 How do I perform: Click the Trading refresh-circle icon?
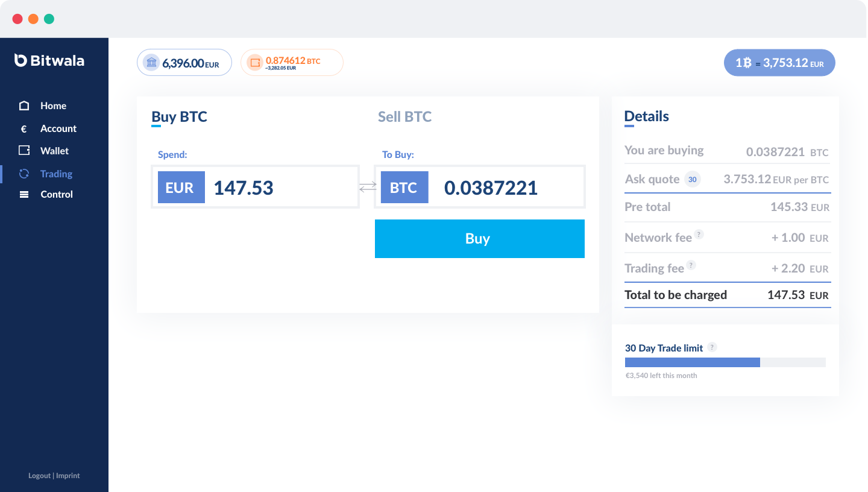(x=24, y=174)
